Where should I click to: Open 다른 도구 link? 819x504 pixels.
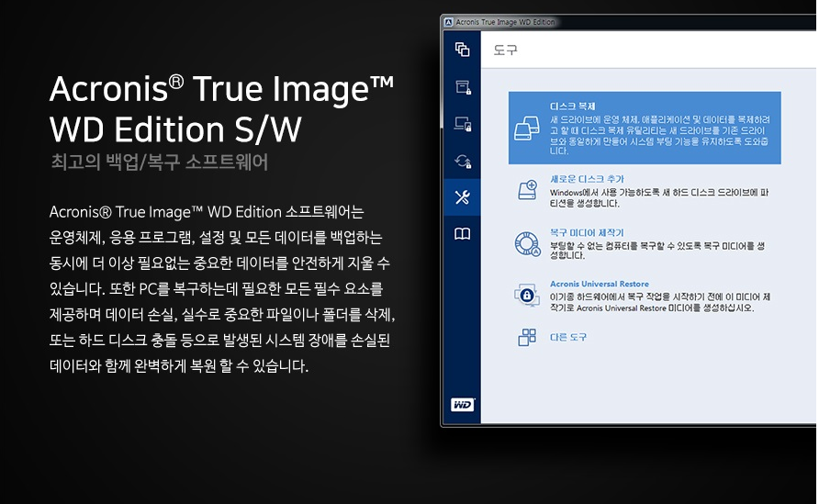click(568, 338)
